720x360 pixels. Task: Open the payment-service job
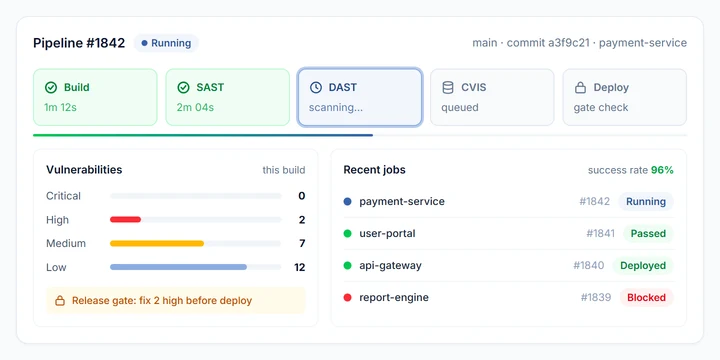pyautogui.click(x=509, y=202)
